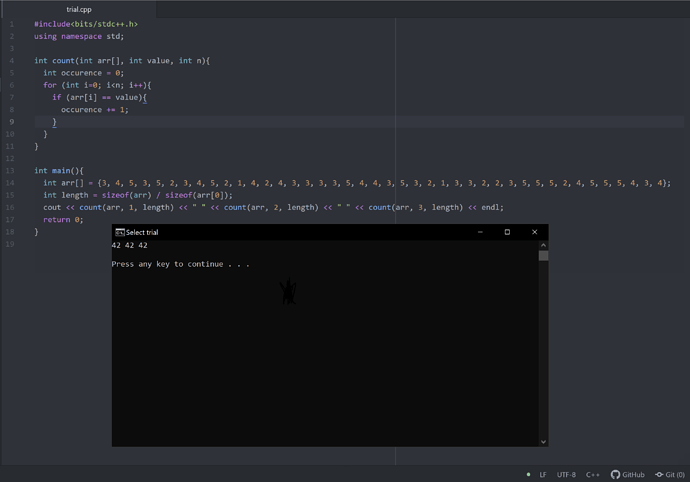Click 'int occurence = 0;' line
The height and width of the screenshot is (482, 690).
tap(84, 73)
